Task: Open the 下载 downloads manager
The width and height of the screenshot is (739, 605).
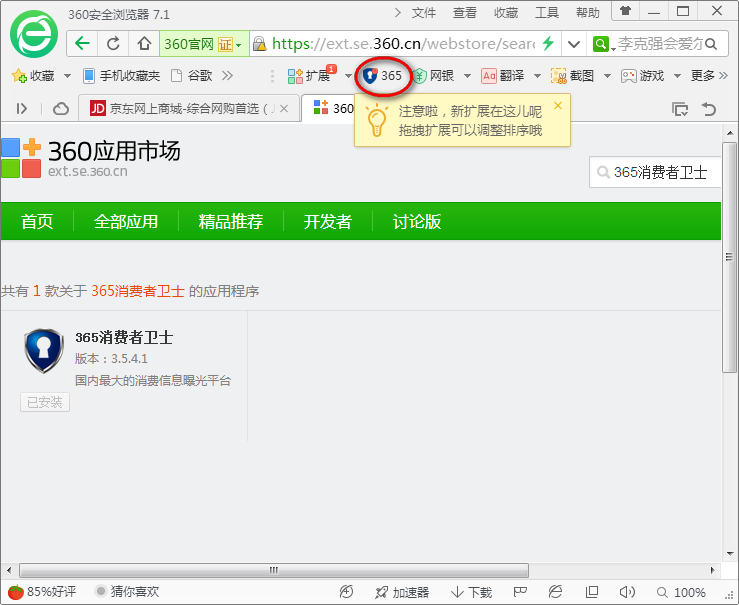Action: pyautogui.click(x=471, y=592)
